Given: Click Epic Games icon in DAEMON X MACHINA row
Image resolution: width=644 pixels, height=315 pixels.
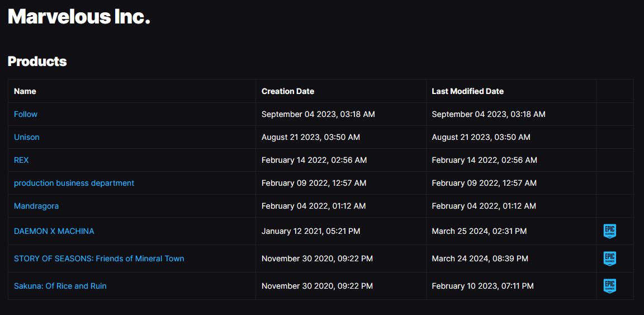Looking at the screenshot, I should 609,231.
